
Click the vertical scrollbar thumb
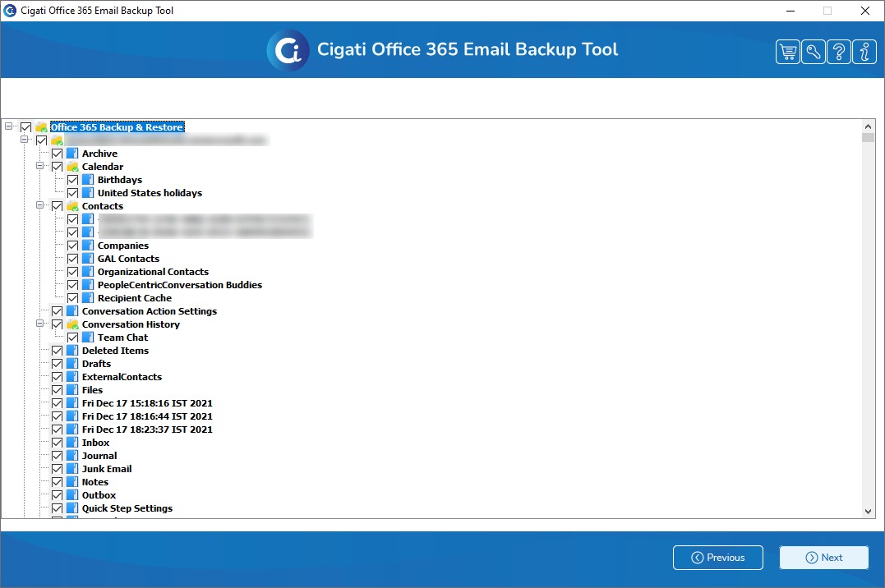(868, 138)
